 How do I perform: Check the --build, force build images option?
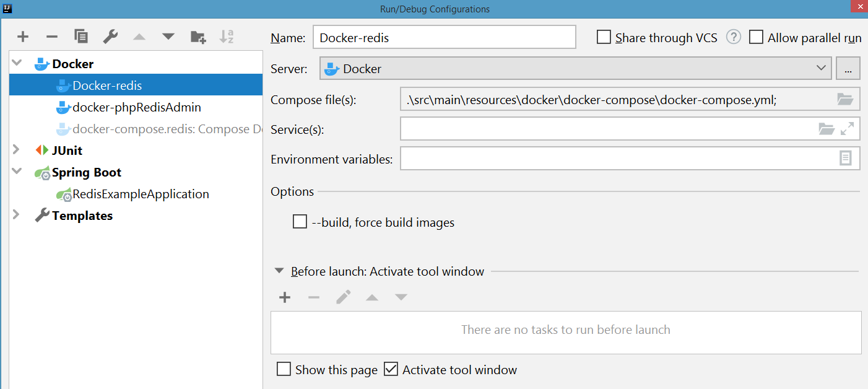pos(300,222)
